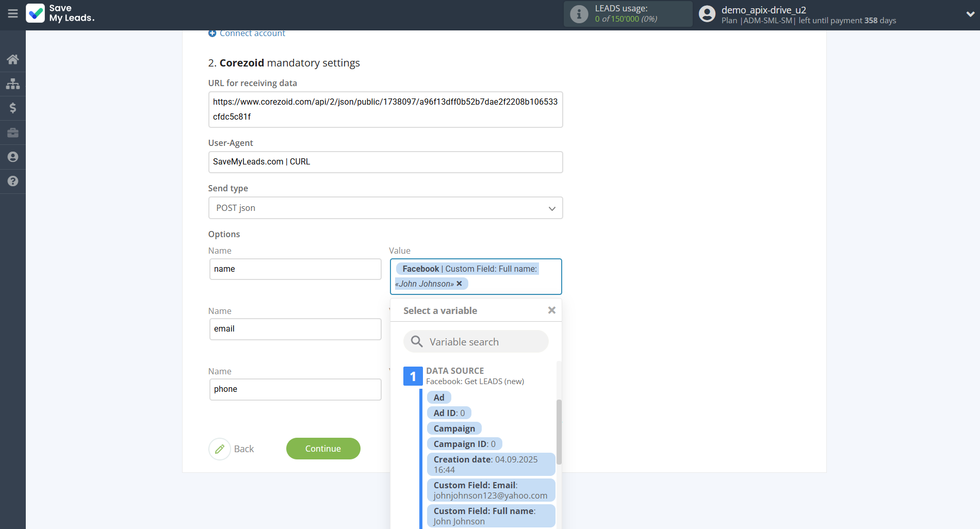Go to Home via sidebar house icon

tap(13, 59)
